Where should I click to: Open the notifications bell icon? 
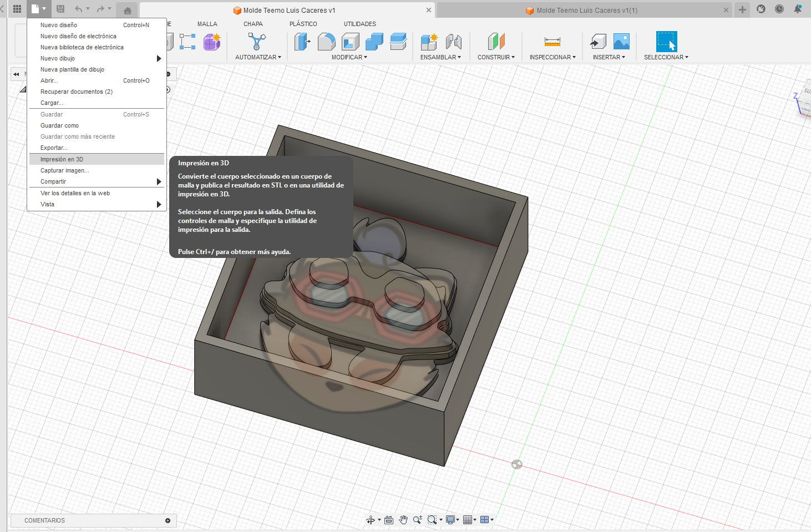798,9
